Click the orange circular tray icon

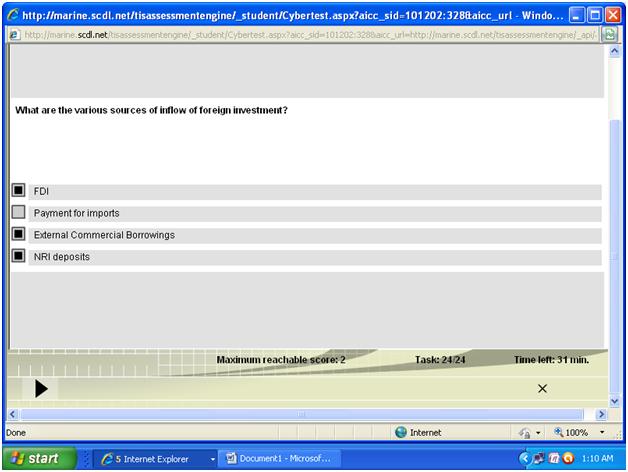pos(568,458)
